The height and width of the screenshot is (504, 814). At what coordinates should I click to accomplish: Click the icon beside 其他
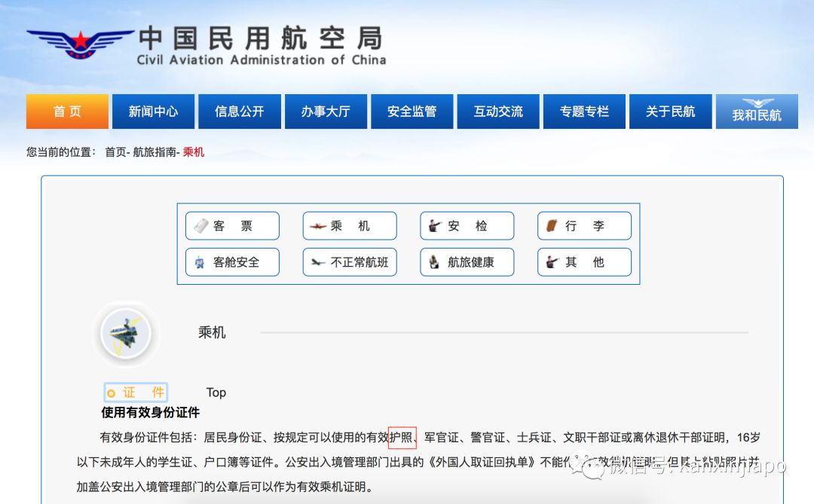pyautogui.click(x=552, y=262)
